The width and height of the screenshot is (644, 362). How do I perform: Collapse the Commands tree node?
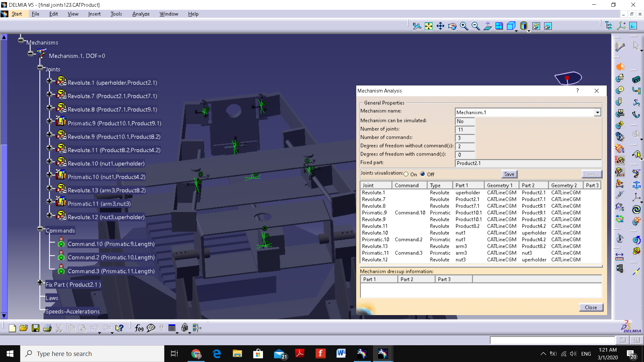pos(40,229)
